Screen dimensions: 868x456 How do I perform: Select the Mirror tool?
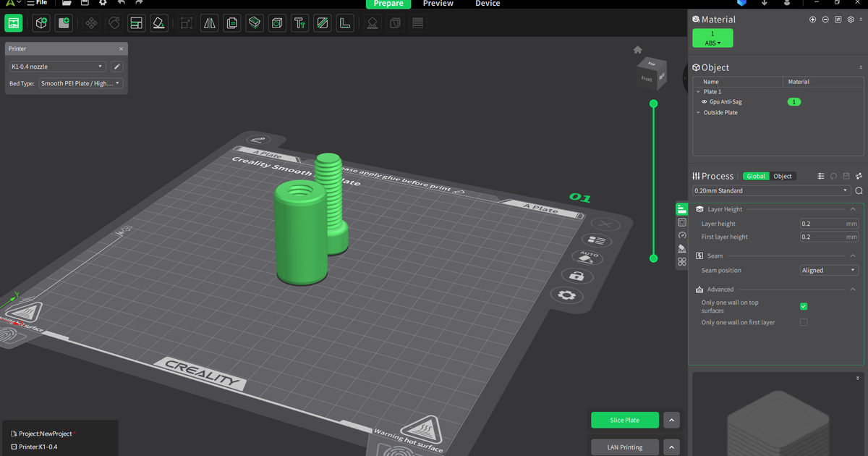point(209,22)
